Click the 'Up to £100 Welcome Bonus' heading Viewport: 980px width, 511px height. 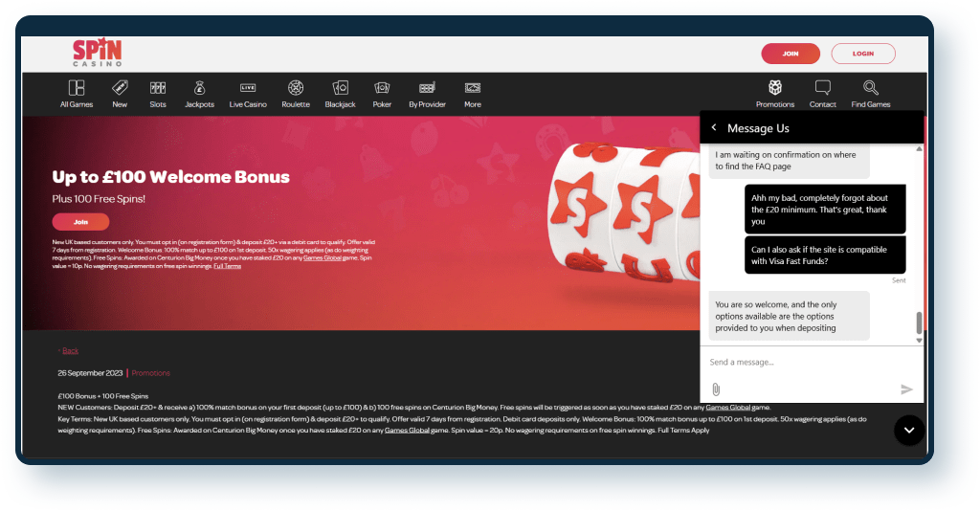170,177
